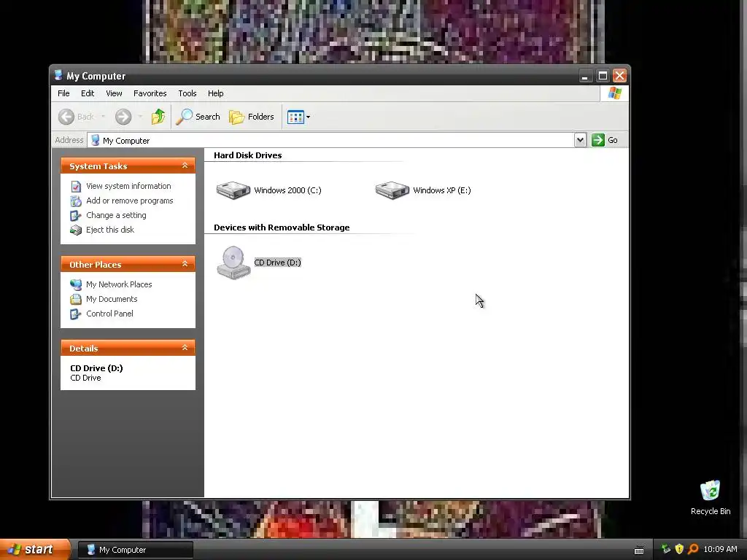The height and width of the screenshot is (560, 747).
Task: Open the Windows 2000 (C:) drive icon
Action: pyautogui.click(x=233, y=190)
